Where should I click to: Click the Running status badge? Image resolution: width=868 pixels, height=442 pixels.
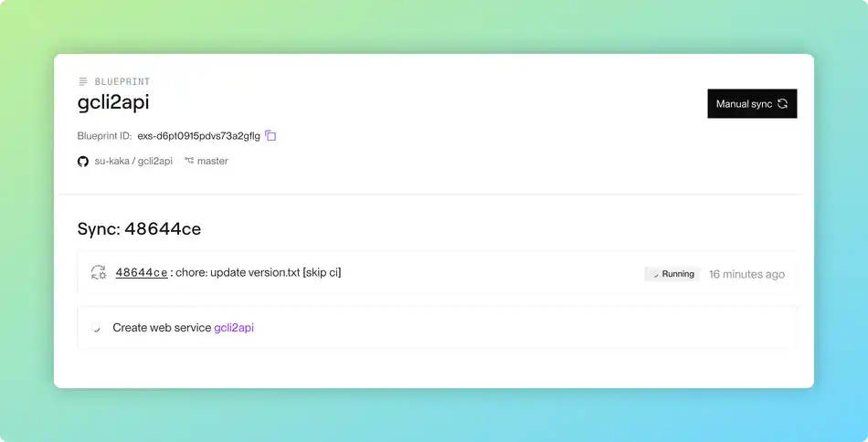click(672, 274)
